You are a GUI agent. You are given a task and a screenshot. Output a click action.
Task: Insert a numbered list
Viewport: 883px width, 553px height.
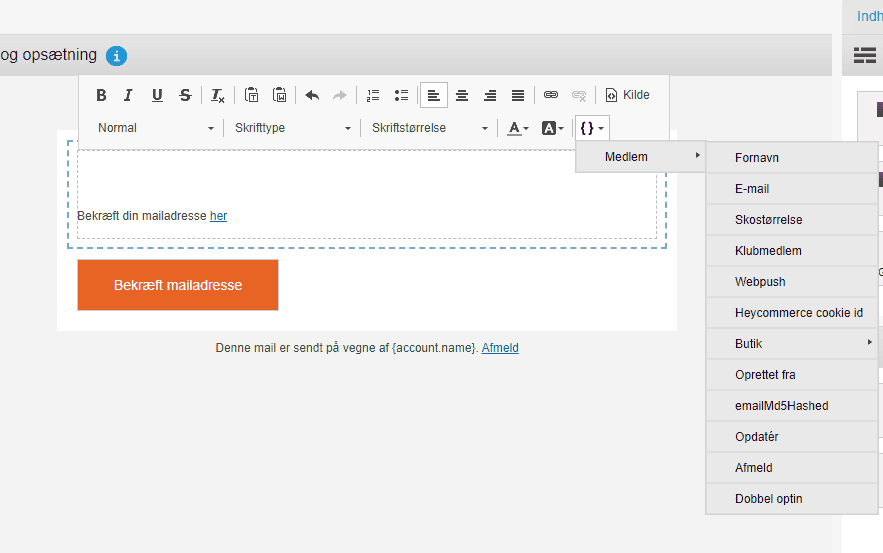pos(373,96)
